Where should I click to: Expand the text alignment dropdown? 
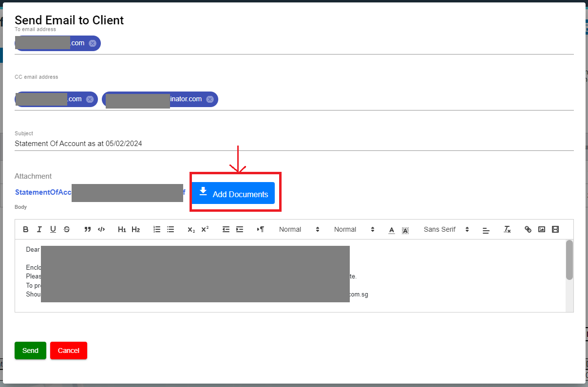point(486,230)
